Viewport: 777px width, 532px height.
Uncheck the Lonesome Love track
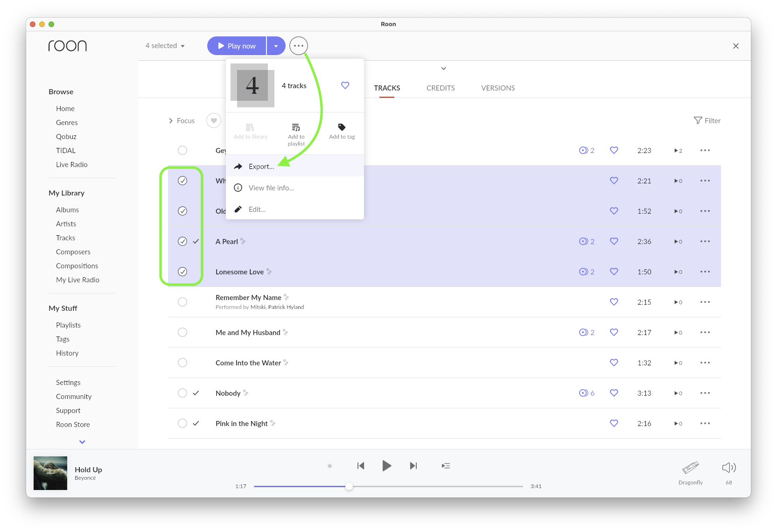click(182, 272)
